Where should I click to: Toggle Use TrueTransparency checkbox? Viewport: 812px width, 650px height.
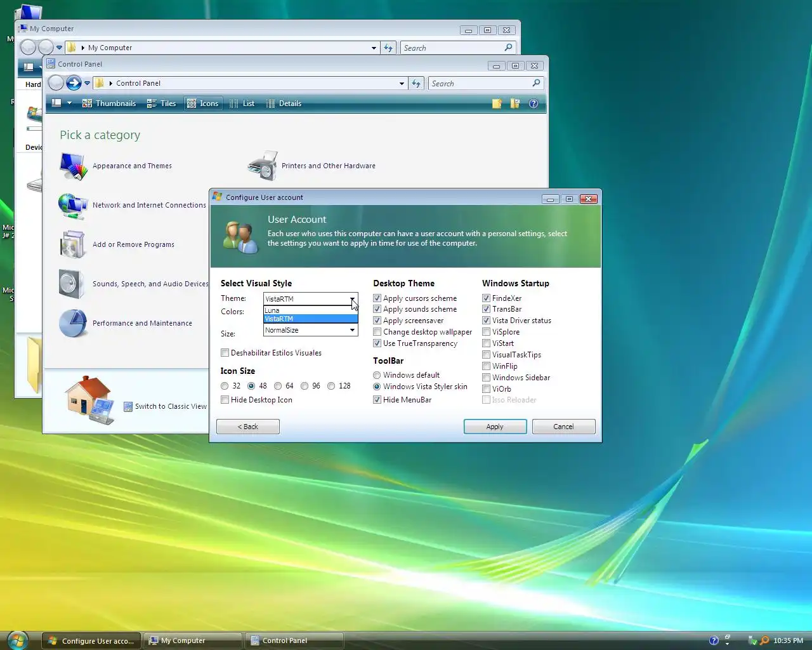pos(377,343)
